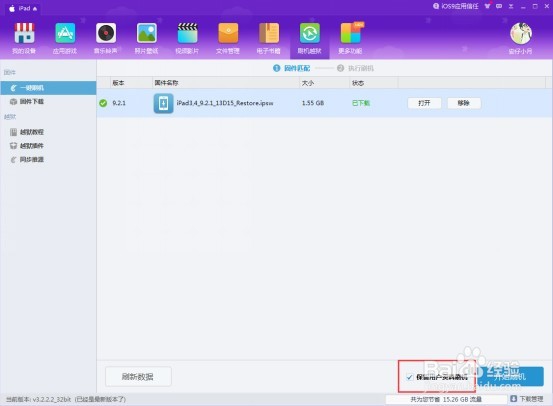Open the title bar dropdown menu arrow icon

(x=511, y=6)
